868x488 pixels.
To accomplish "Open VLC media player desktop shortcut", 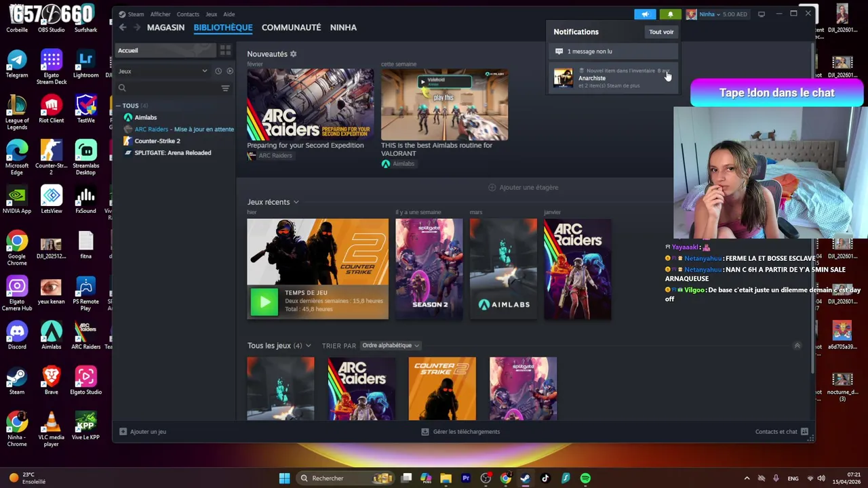I will 52,430.
